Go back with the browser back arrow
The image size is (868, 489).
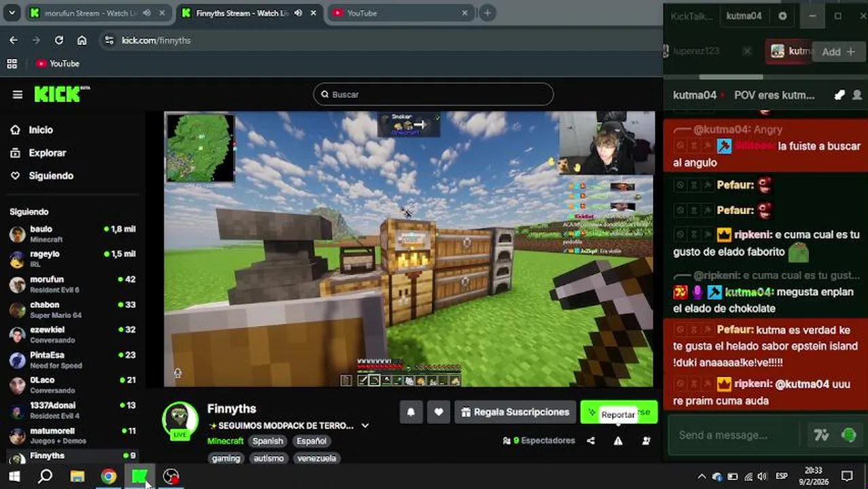pyautogui.click(x=14, y=40)
